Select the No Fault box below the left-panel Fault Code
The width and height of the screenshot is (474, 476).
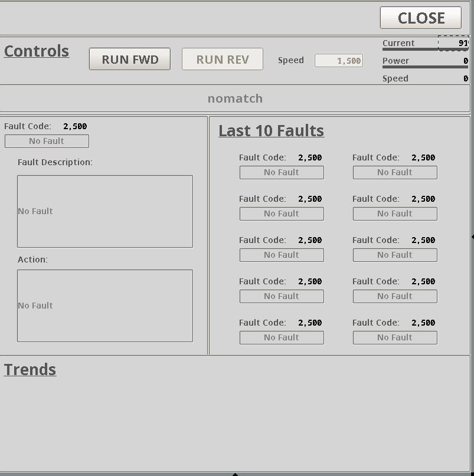[47, 141]
